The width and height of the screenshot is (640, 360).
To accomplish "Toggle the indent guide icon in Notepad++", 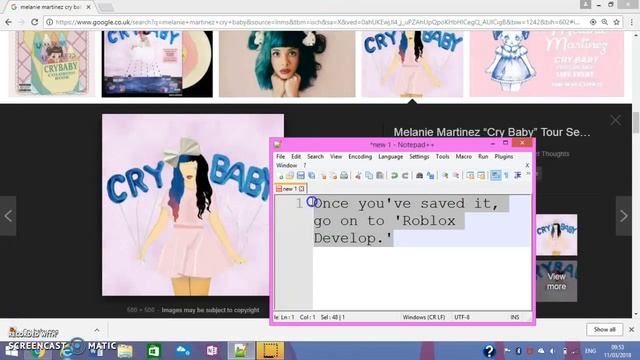I will tap(518, 176).
